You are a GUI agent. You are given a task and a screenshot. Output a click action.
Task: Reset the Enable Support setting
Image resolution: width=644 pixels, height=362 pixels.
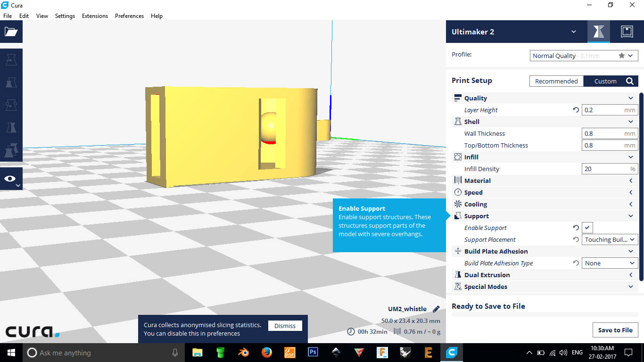(576, 228)
